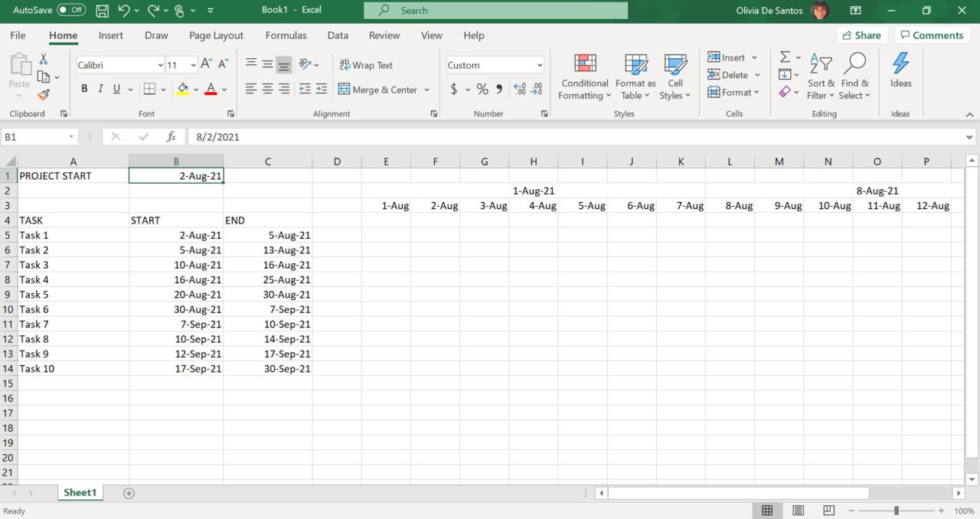Apply yellow Fill Color swatch
The image size is (980, 519).
tap(183, 90)
